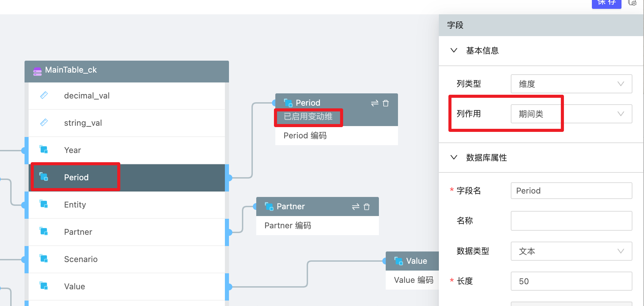
Task: Click the 长度 field showing 50
Action: (571, 281)
